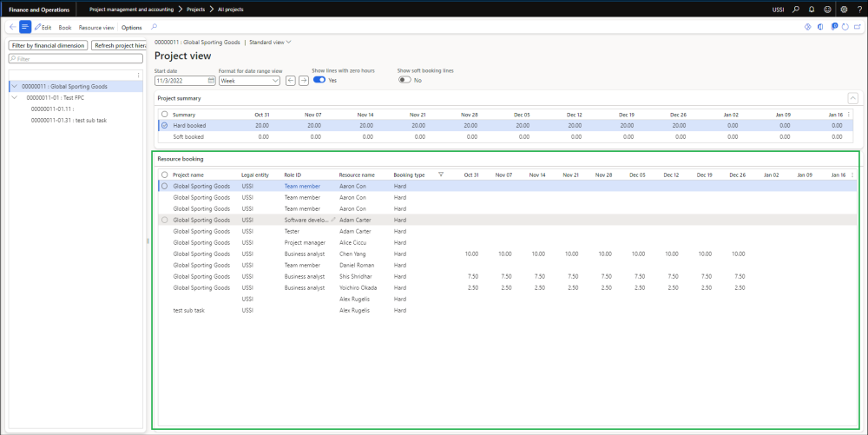Open the calendar picker for Start date
This screenshot has width=868, height=435.
tap(211, 81)
